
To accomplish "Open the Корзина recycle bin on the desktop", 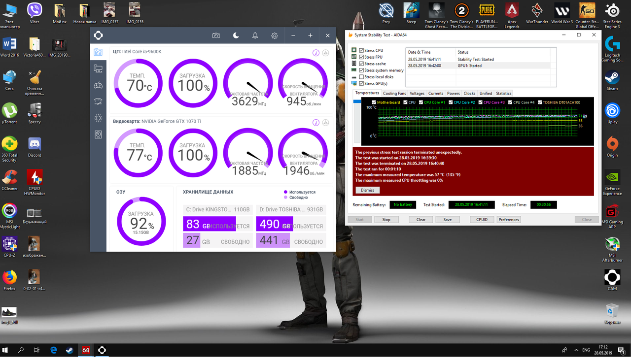I will tap(612, 313).
